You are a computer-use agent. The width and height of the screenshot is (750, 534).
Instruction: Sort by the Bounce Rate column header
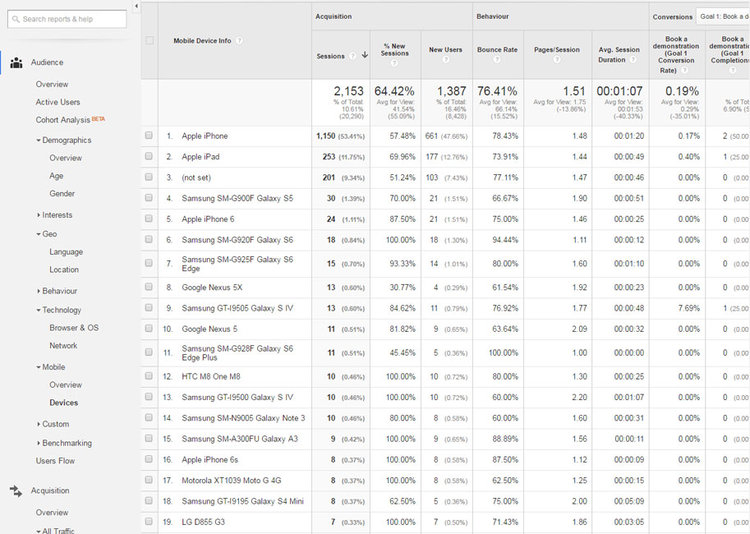tap(497, 49)
